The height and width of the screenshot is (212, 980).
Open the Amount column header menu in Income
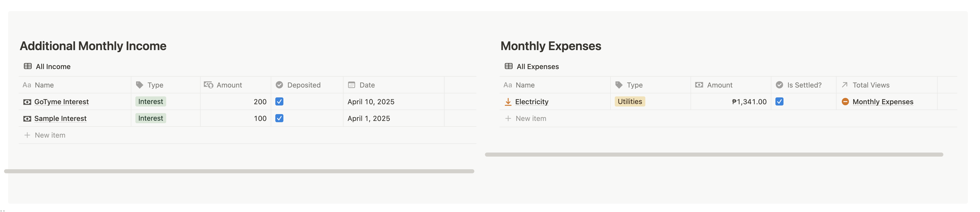click(x=235, y=85)
